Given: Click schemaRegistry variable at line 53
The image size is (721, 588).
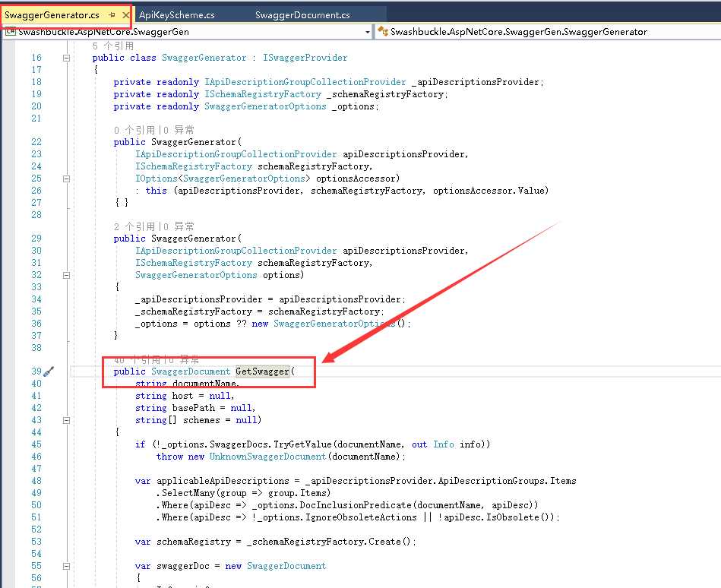Looking at the screenshot, I should tap(194, 542).
